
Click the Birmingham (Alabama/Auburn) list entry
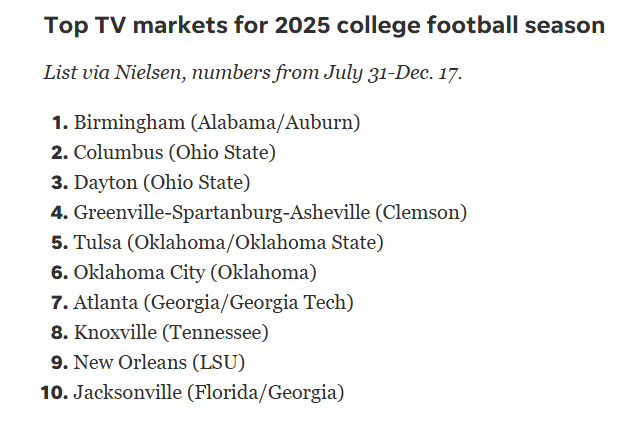click(x=217, y=123)
